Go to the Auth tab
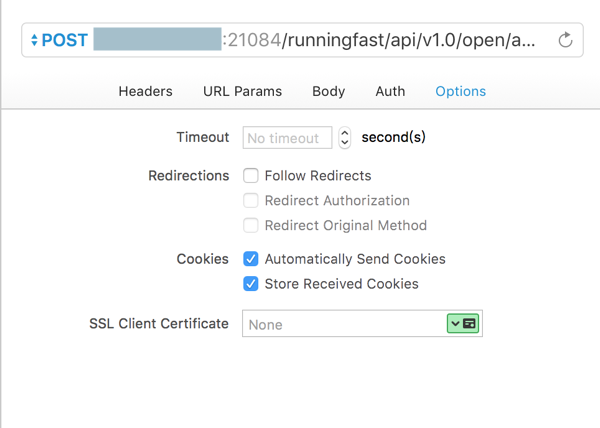Image resolution: width=600 pixels, height=428 pixels. coord(390,91)
